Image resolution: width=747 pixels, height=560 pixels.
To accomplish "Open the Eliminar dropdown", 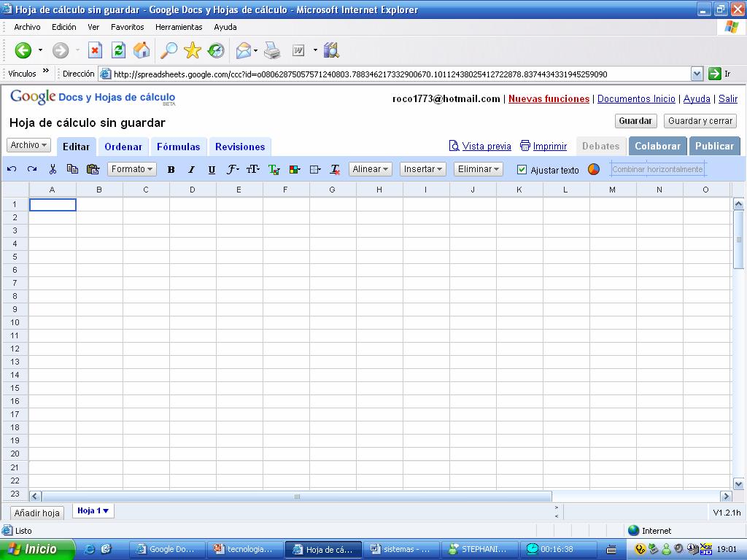I will click(x=479, y=169).
